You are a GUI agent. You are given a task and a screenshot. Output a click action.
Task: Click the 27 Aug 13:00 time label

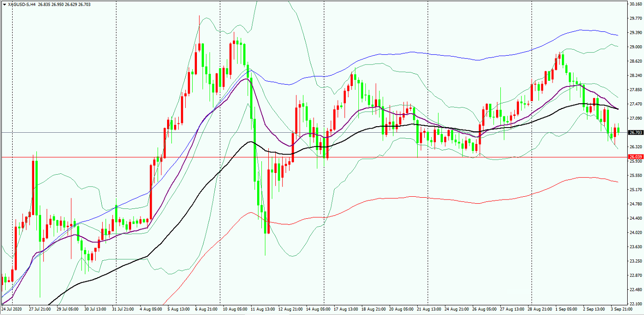click(511, 309)
